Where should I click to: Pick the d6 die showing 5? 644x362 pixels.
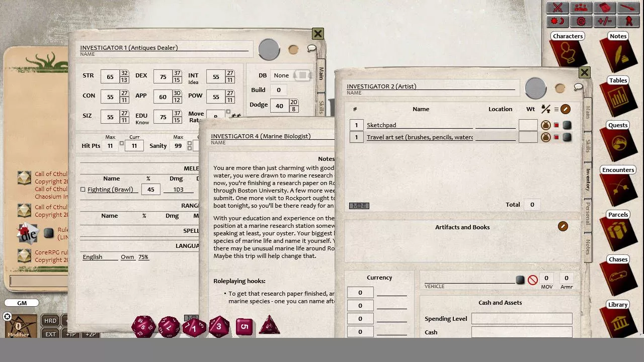point(244,327)
